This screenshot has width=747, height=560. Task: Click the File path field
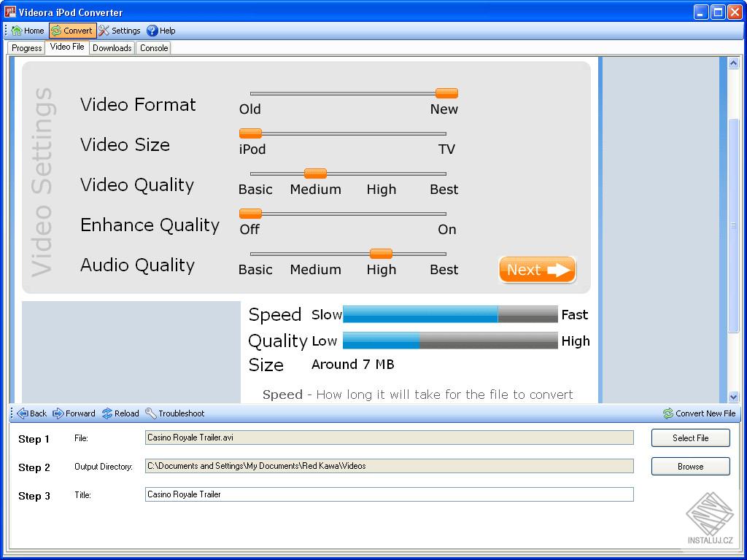coord(390,437)
